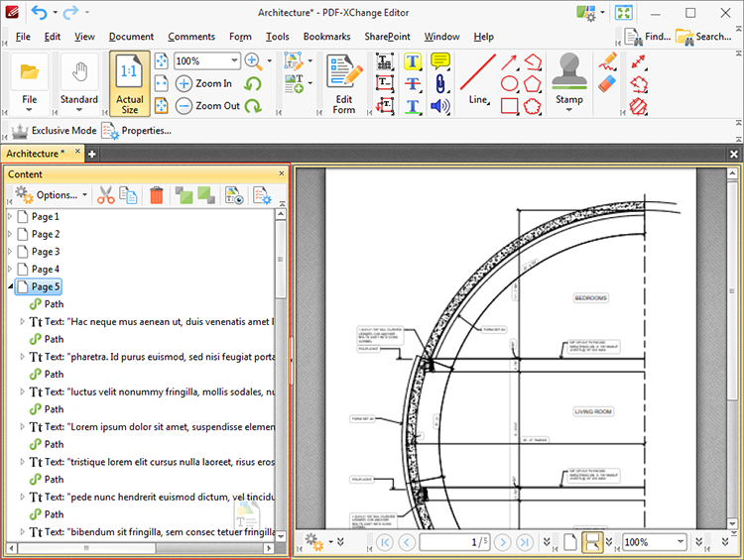Select the Polygon shape tool
Image resolution: width=744 pixels, height=560 pixels.
[x=532, y=84]
